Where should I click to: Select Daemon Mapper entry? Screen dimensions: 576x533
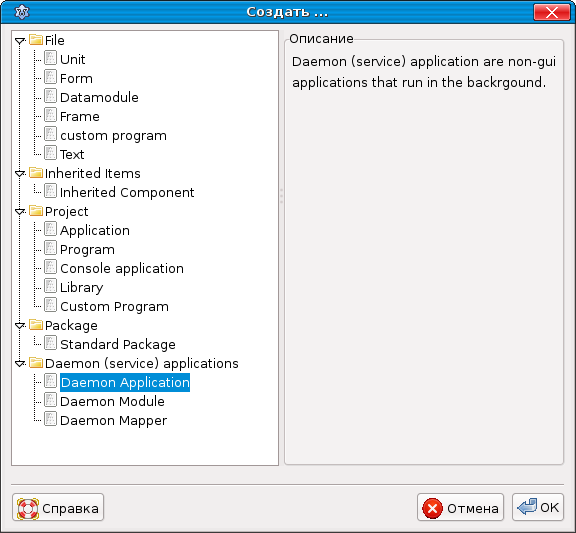[x=113, y=421]
